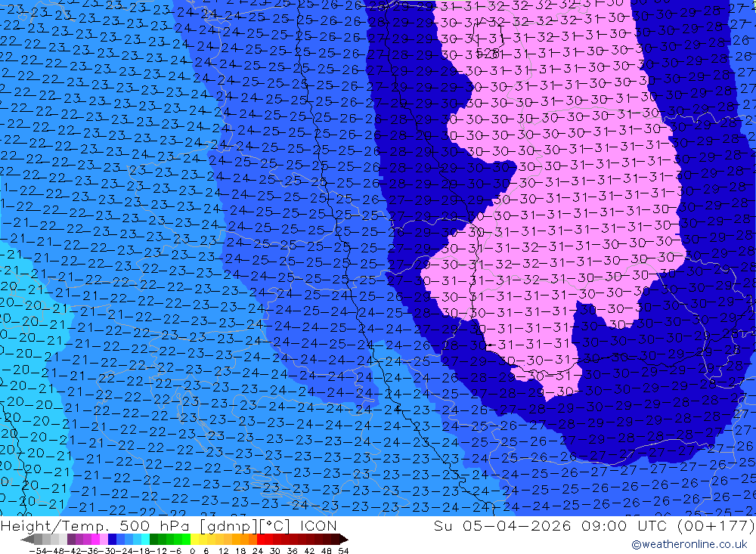Click the 528 contour label on the map
756x554 pixels.
tap(486, 53)
